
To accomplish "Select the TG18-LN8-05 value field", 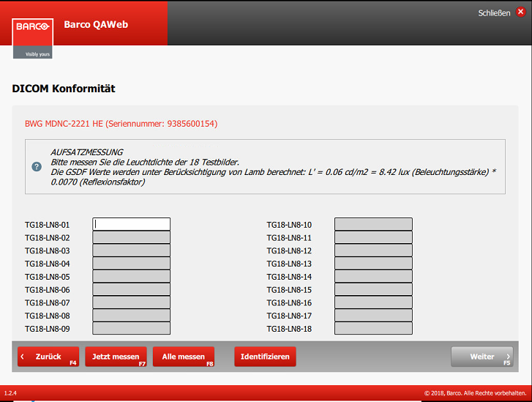I will [131, 276].
